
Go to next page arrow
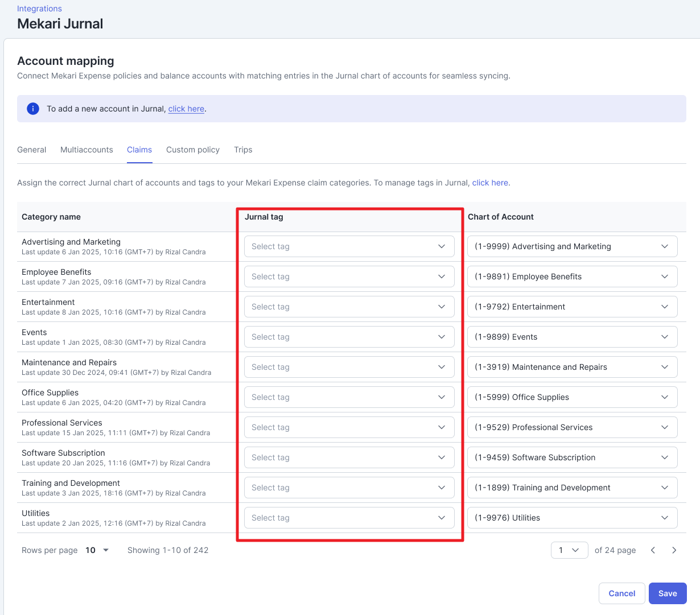click(x=674, y=550)
